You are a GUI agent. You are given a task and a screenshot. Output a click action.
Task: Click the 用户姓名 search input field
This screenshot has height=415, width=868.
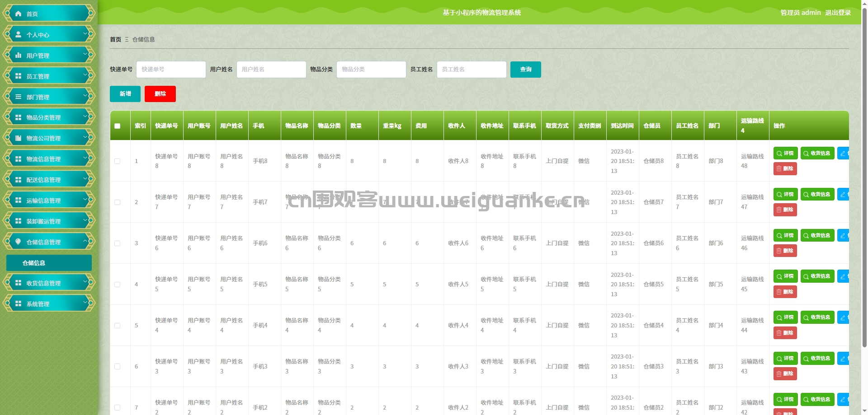point(271,70)
